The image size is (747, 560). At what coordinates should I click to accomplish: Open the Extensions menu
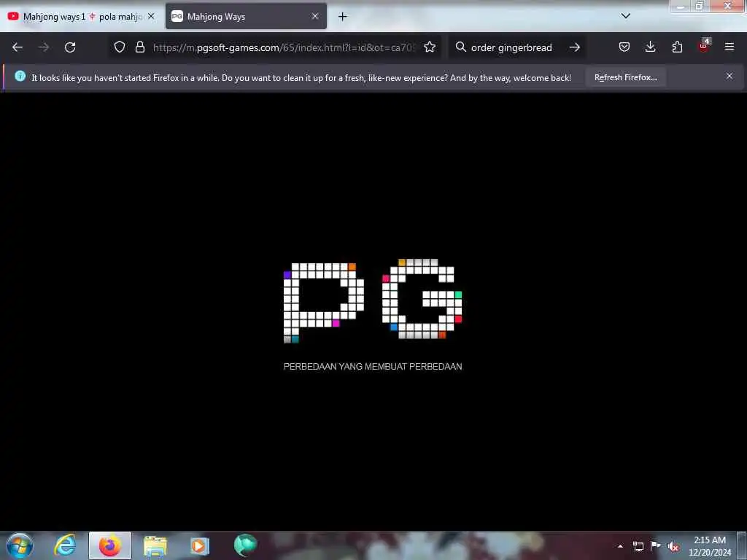point(677,47)
